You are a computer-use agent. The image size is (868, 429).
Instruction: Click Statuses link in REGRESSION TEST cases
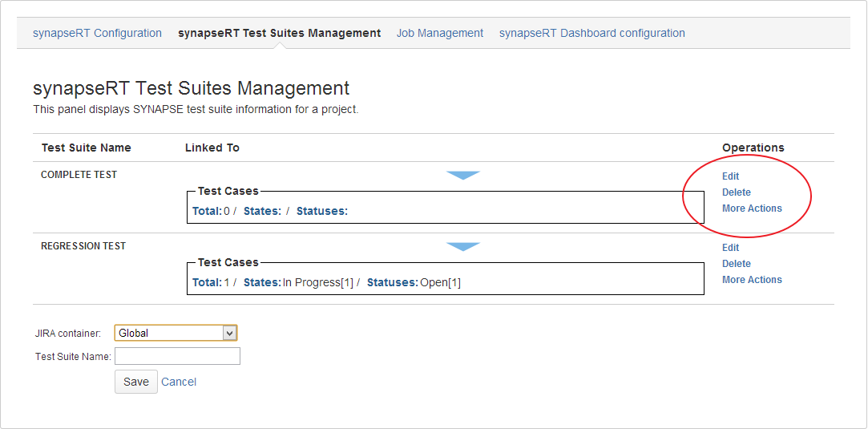[393, 282]
